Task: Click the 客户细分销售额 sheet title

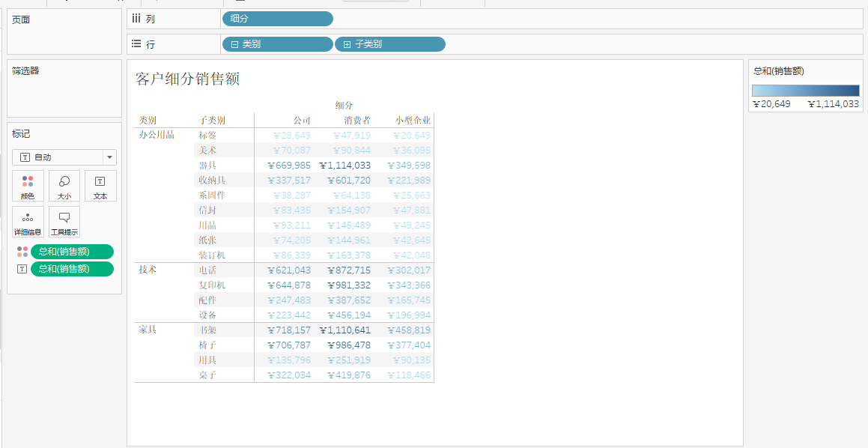Action: coord(187,79)
